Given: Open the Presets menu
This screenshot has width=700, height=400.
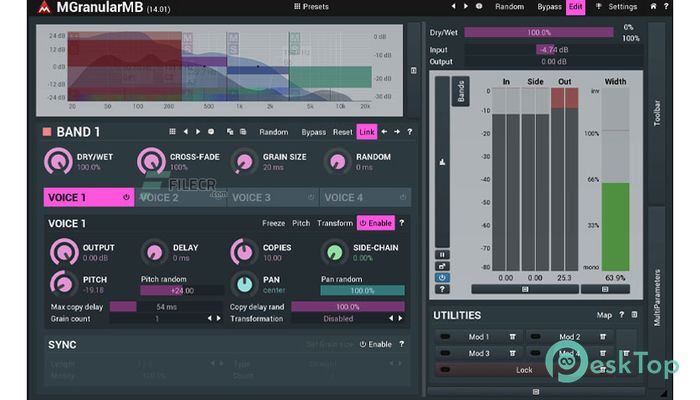Looking at the screenshot, I should (311, 7).
